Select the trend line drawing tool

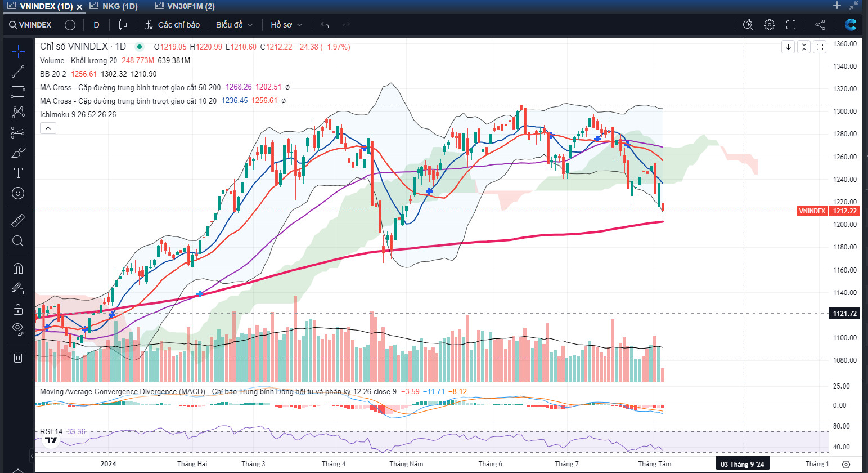pyautogui.click(x=18, y=72)
